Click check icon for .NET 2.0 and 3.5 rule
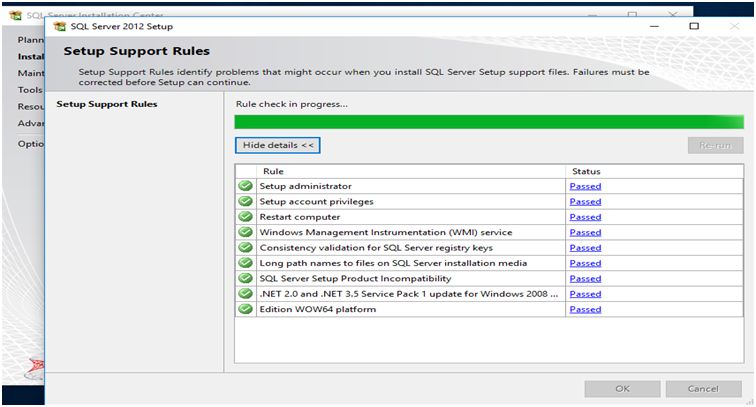Viewport: 756px width, 407px height. [x=245, y=294]
